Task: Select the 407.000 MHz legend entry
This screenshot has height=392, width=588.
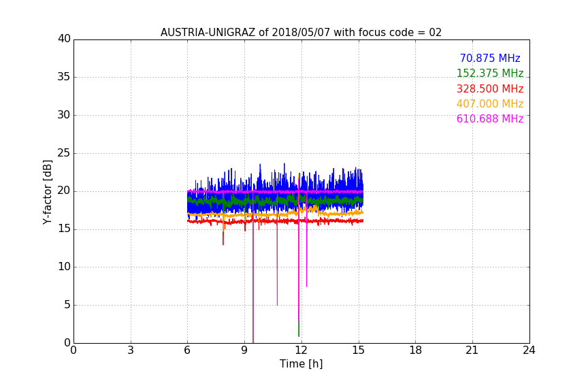Action: point(490,103)
